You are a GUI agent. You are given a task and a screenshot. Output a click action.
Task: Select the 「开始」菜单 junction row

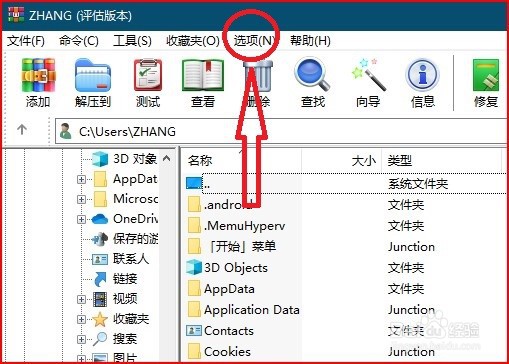pyautogui.click(x=345, y=247)
